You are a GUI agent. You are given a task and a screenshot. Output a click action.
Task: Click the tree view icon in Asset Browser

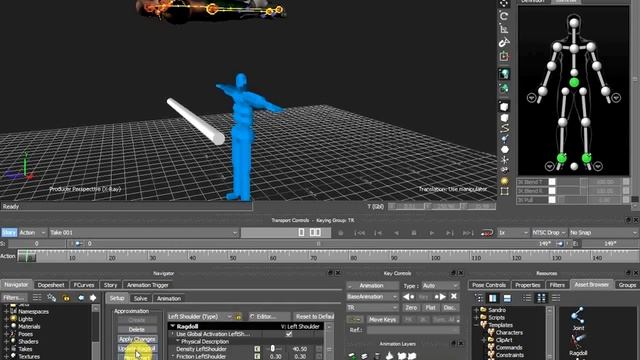479,298
